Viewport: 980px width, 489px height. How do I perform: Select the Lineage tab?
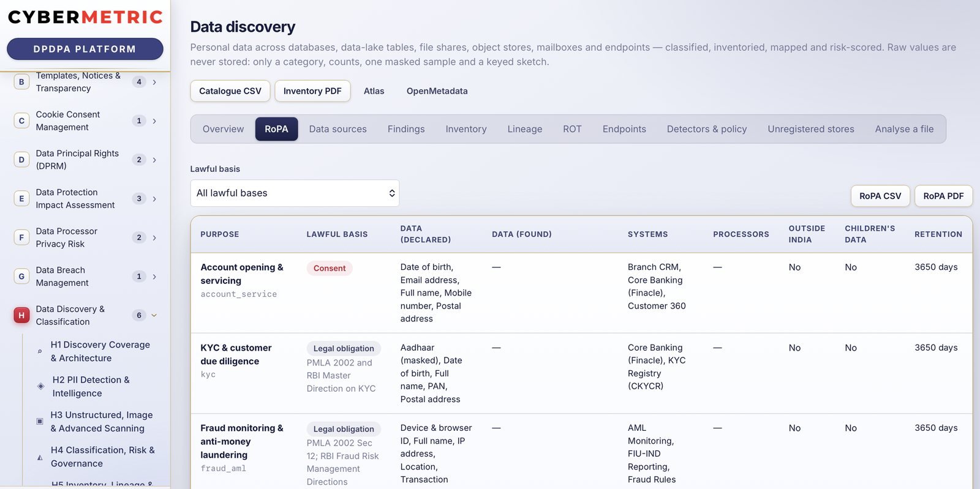(525, 129)
